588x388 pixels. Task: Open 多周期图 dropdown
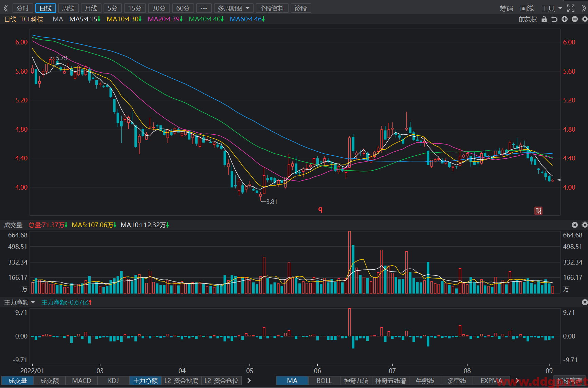234,8
